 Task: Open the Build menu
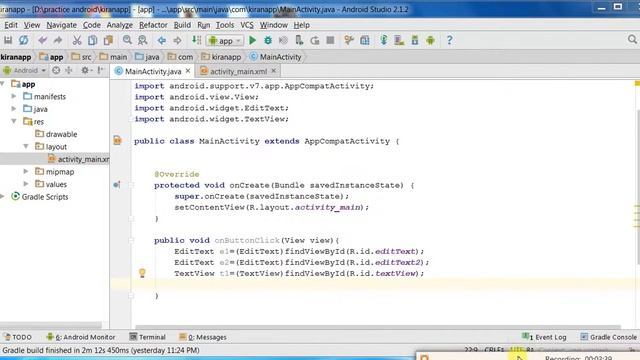coord(182,25)
